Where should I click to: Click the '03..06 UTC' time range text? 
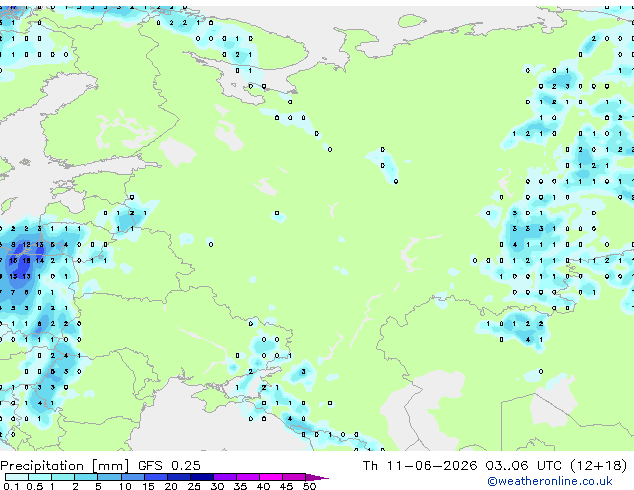524,466
